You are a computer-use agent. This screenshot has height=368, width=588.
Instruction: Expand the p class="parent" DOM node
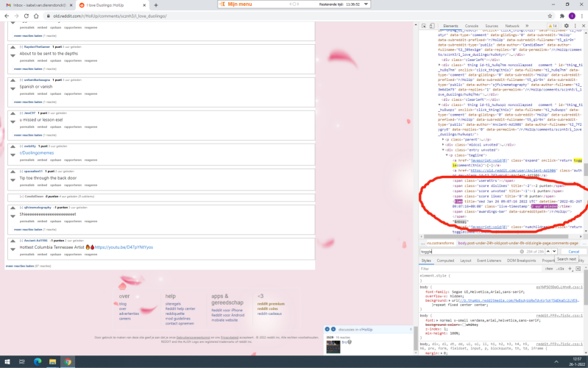point(443,140)
